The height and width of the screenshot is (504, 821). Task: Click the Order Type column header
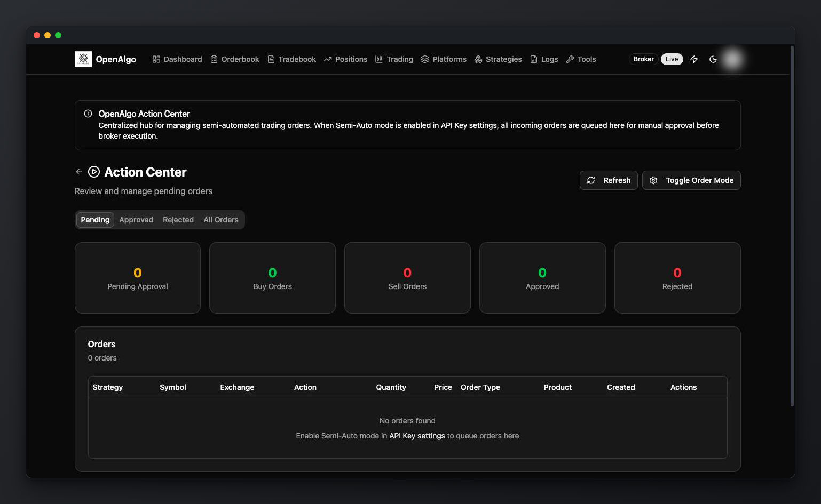[x=480, y=387]
